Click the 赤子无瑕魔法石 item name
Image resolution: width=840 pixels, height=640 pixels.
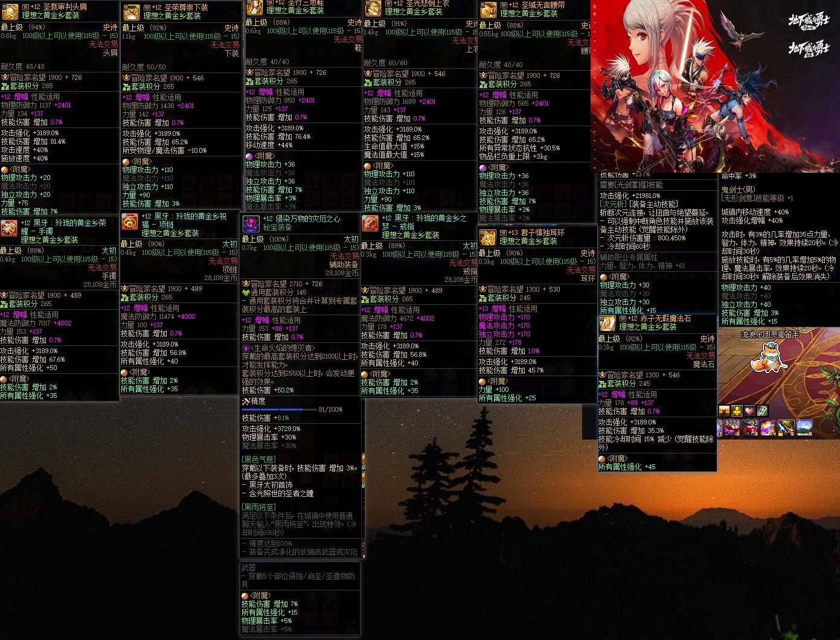666,318
